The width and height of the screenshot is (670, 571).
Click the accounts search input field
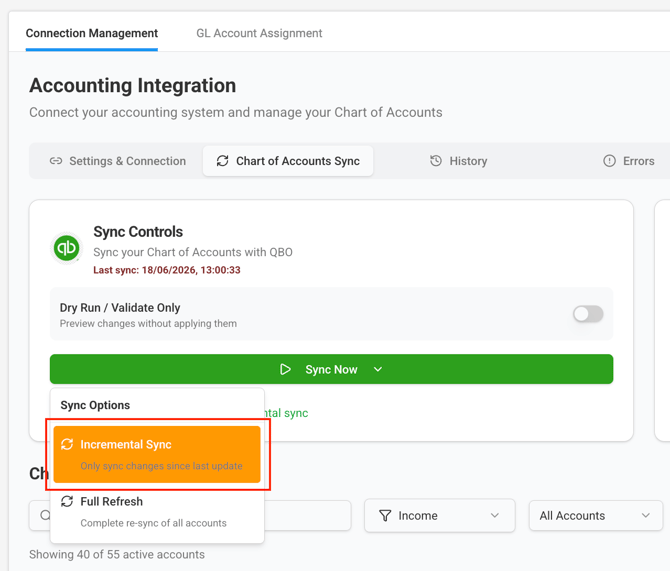tap(190, 515)
